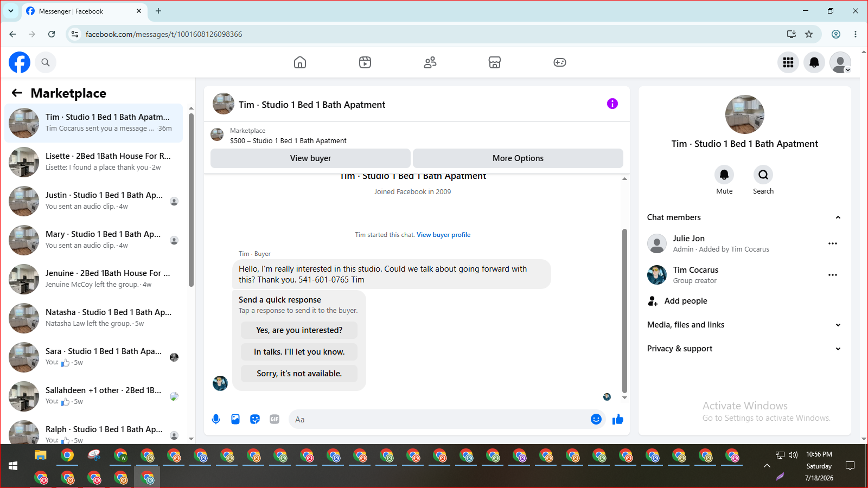868x488 pixels.
Task: Search in conversation magnifier icon
Action: (x=763, y=175)
